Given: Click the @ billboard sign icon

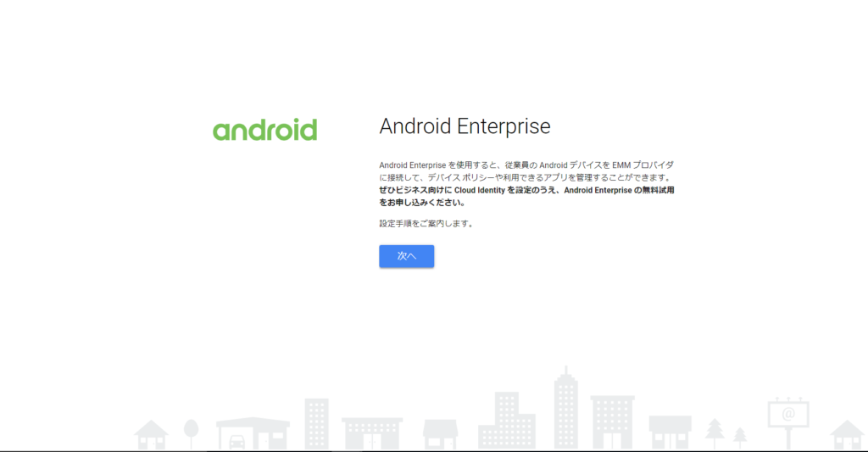Looking at the screenshot, I should (x=788, y=423).
